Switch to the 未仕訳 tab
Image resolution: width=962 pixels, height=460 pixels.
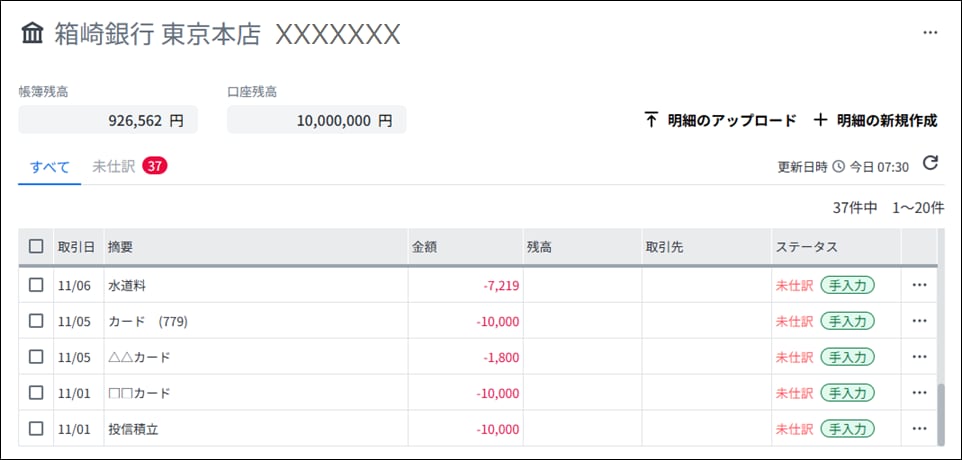(x=129, y=166)
